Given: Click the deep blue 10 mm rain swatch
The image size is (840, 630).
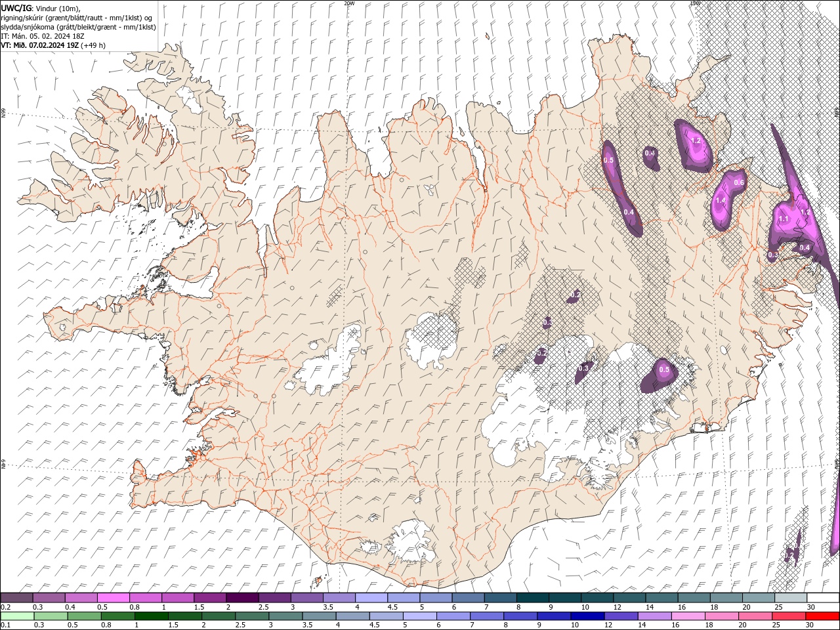Looking at the screenshot, I should tap(587, 616).
